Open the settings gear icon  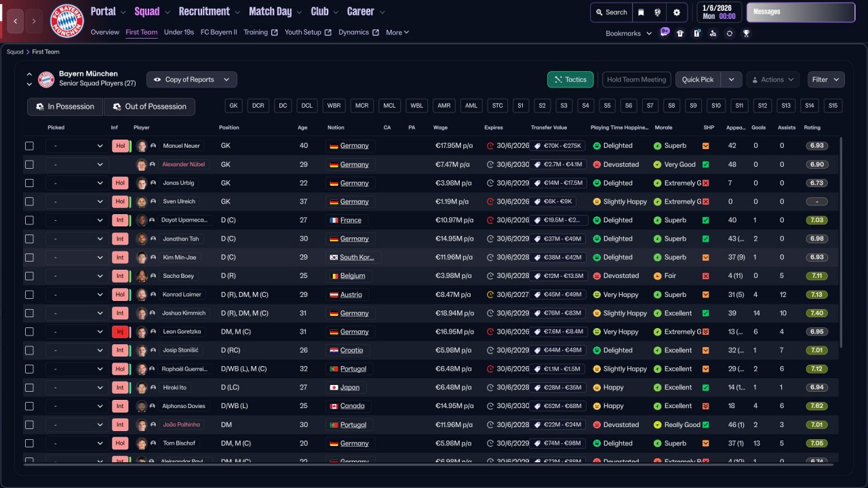[x=676, y=12]
